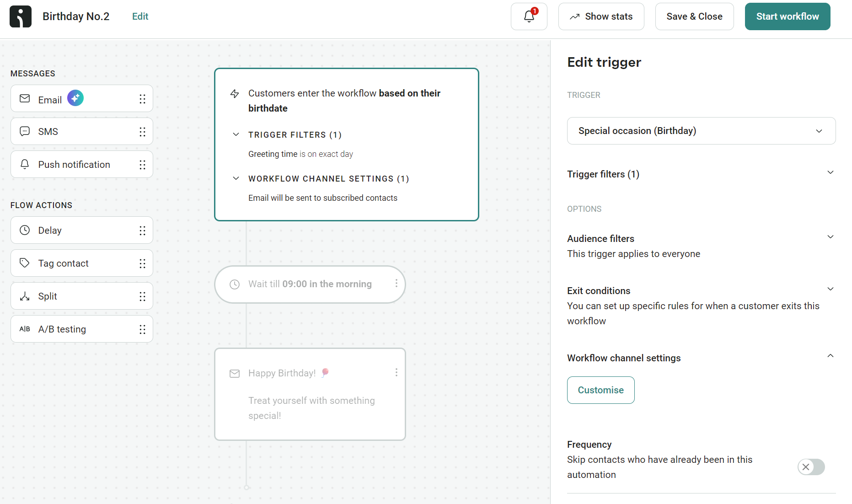Click the Customise button

click(600, 390)
